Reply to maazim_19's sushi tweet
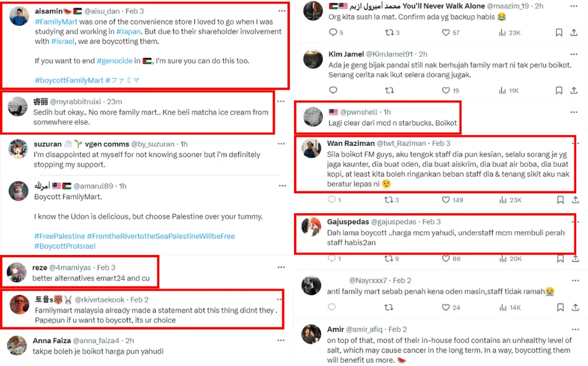Image resolution: width=588 pixels, height=366 pixels. click(333, 33)
